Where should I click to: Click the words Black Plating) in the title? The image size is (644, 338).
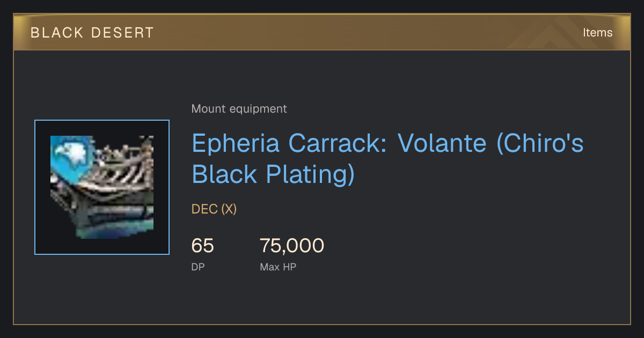(273, 175)
